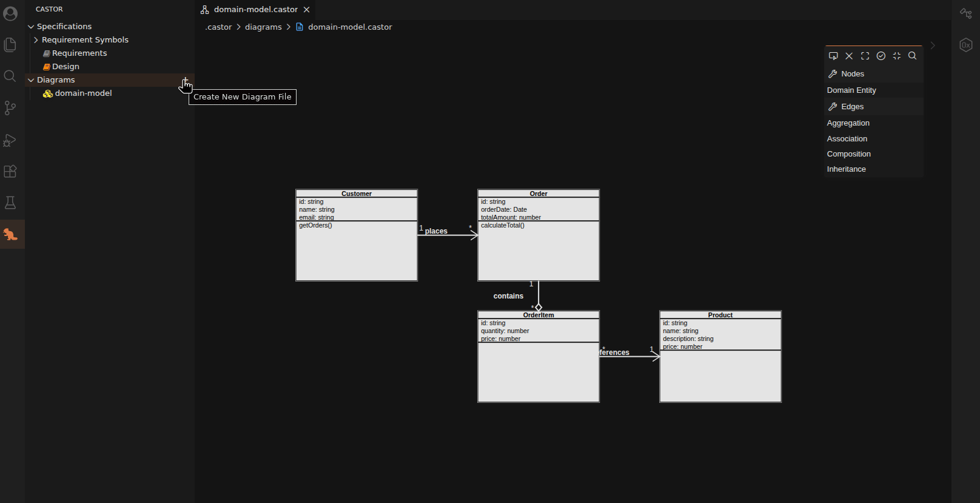The width and height of the screenshot is (980, 503).
Task: Run diagram validation with the check icon
Action: coord(881,56)
